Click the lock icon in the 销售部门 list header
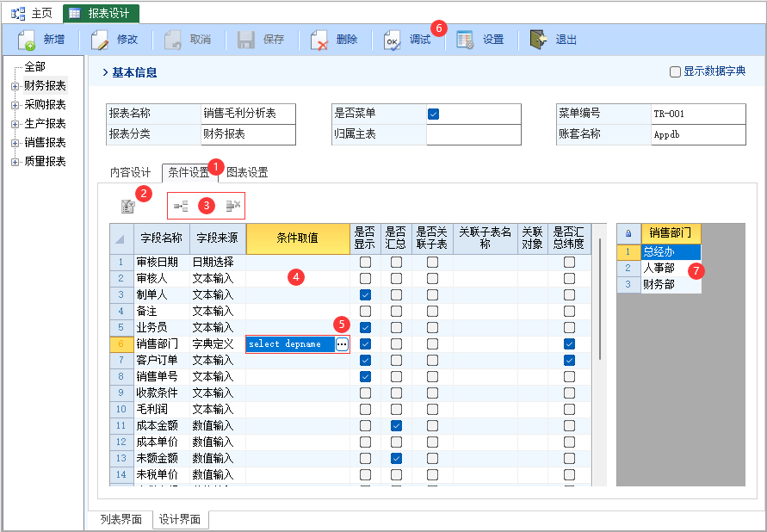767x532 pixels. click(628, 233)
